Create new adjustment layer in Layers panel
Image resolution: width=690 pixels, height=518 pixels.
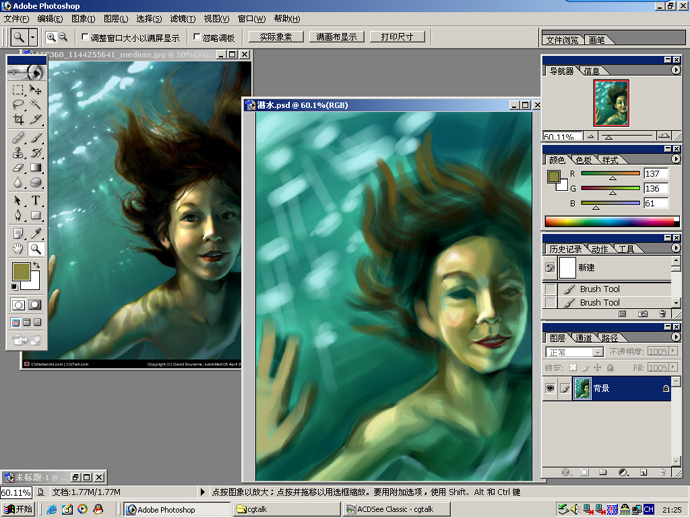point(623,472)
